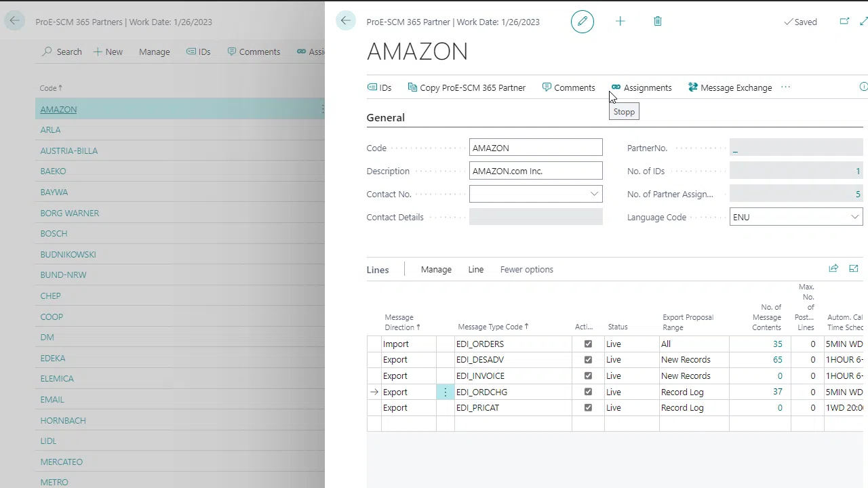Click Search in the Partners list
The image size is (868, 488).
coord(62,52)
